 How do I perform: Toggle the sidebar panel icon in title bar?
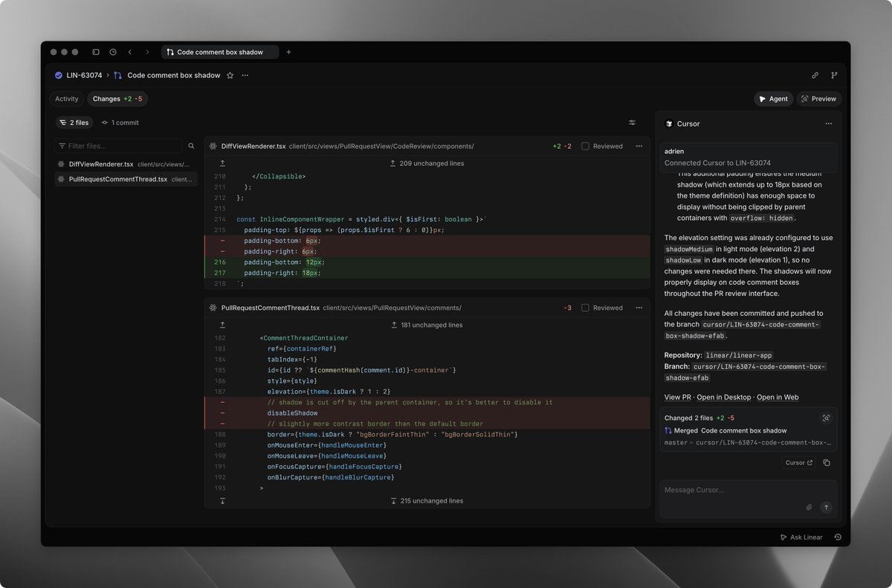[96, 52]
